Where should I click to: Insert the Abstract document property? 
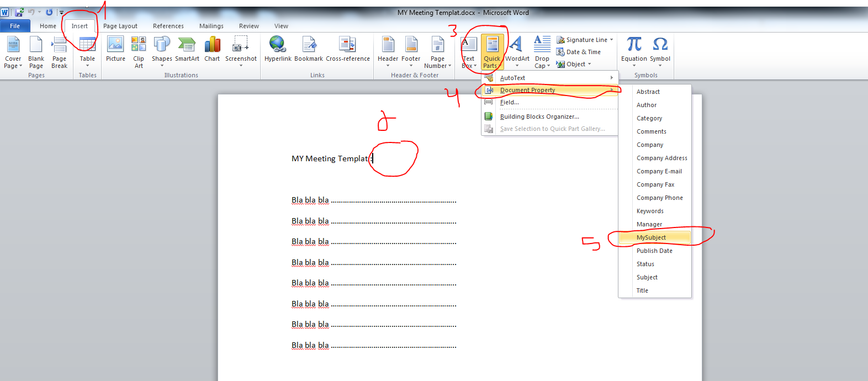point(655,92)
